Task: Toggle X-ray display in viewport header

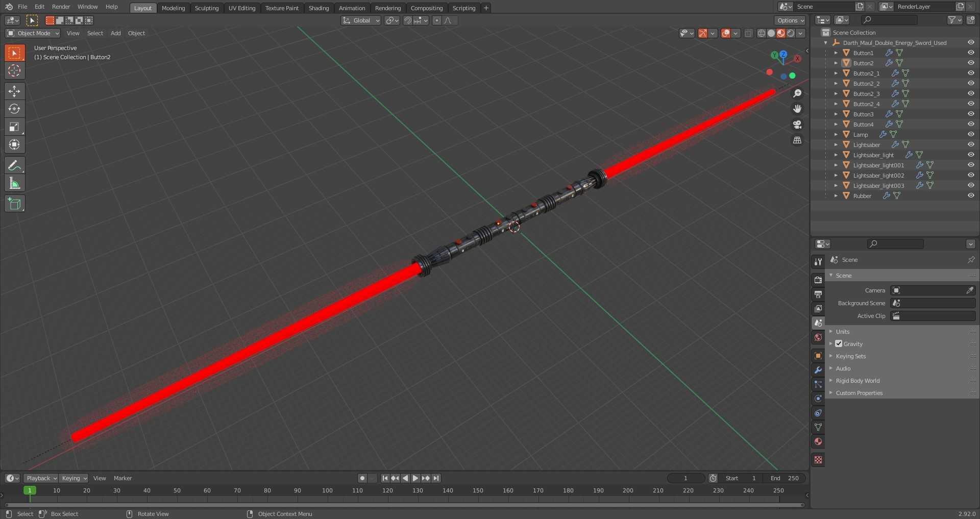Action: pyautogui.click(x=748, y=33)
